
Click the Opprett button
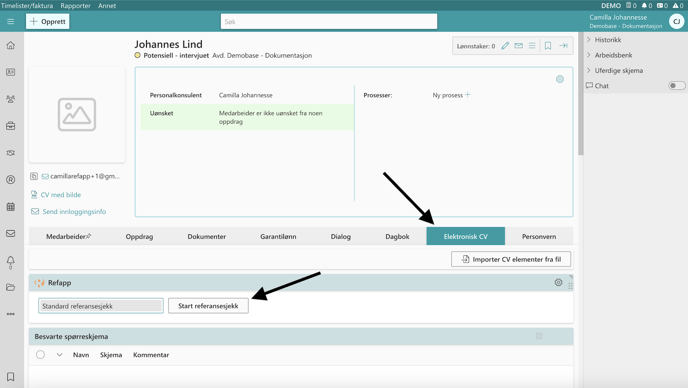(47, 22)
